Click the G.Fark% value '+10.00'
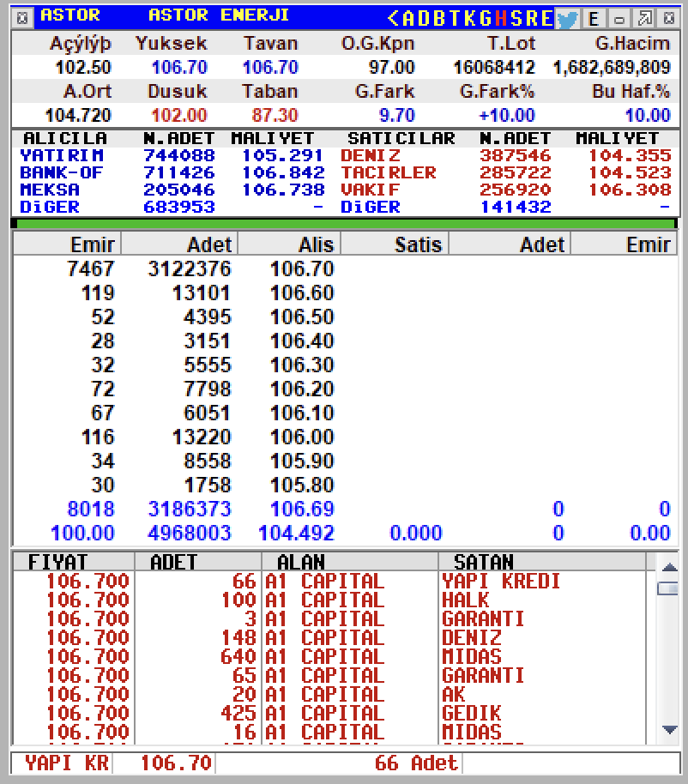This screenshot has height=784, width=688. tap(507, 115)
